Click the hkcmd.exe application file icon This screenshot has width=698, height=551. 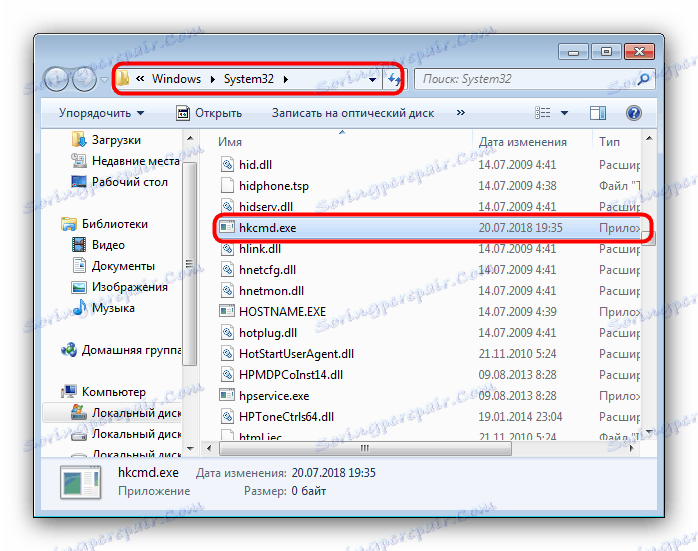click(x=227, y=227)
